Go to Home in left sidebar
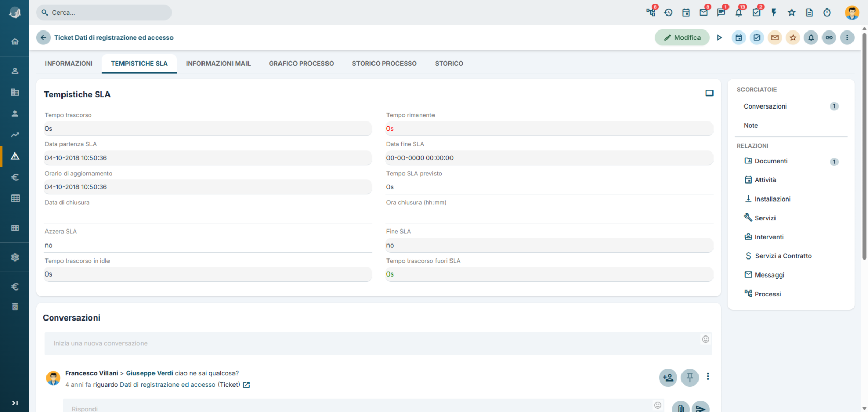 click(x=15, y=41)
